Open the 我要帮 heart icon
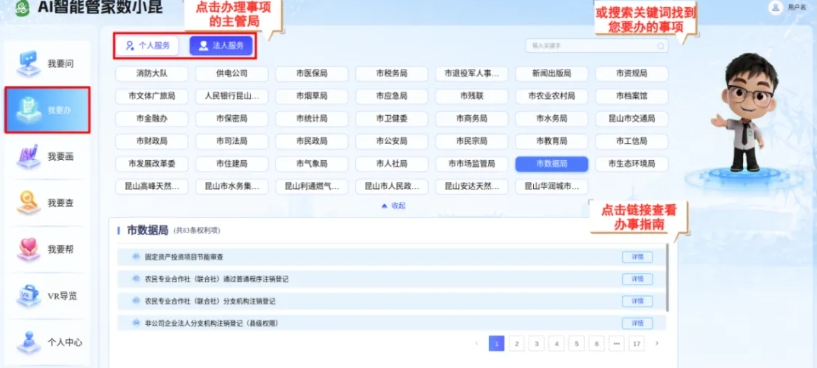 tap(29, 249)
